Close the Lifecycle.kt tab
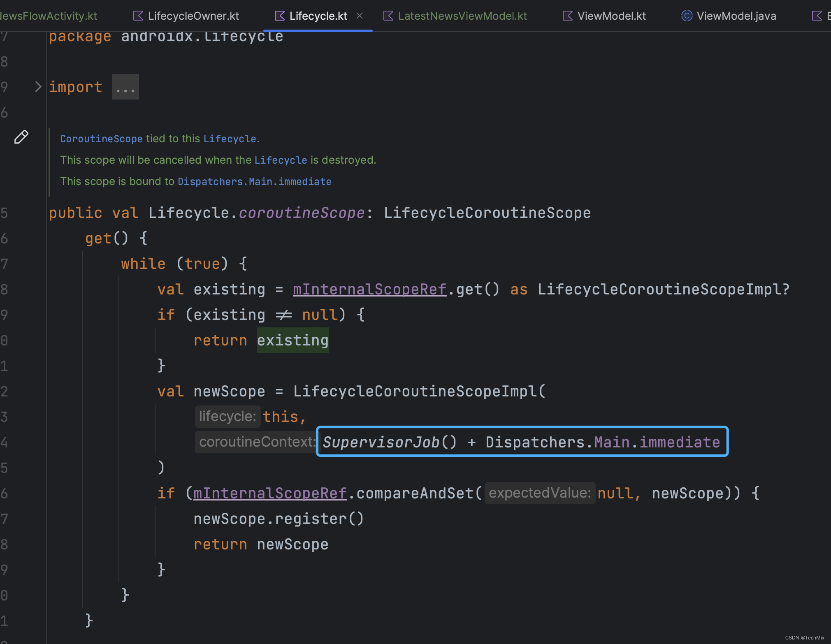The height and width of the screenshot is (644, 831). 360,16
